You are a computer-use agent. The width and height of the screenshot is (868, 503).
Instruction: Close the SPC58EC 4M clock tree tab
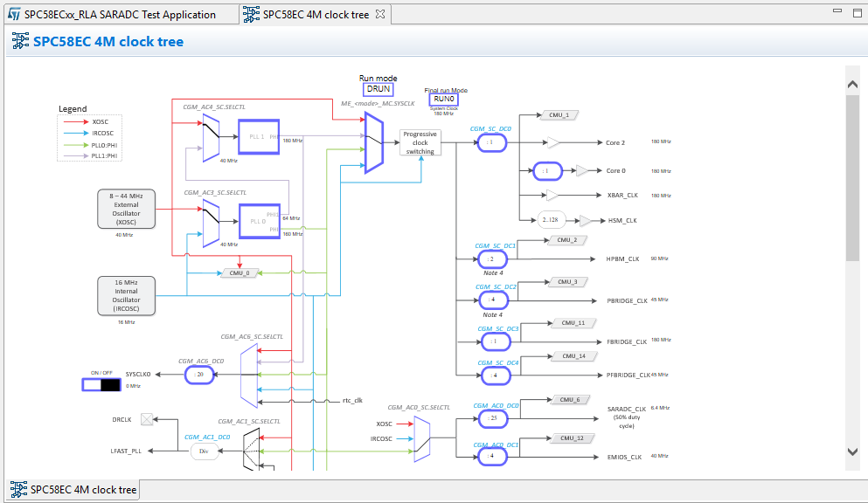(x=380, y=14)
